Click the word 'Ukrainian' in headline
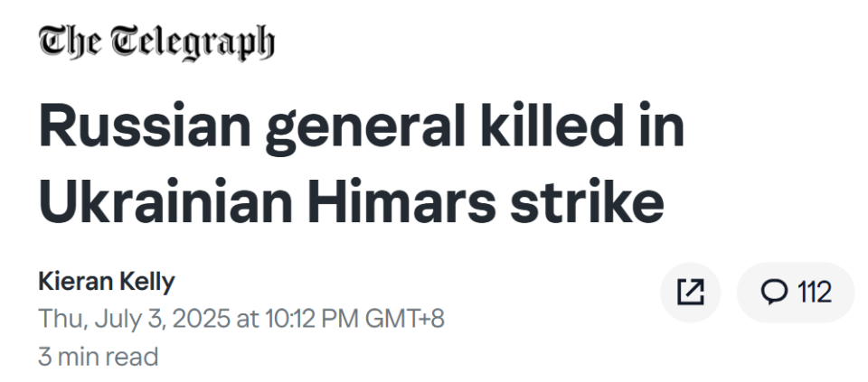 tap(165, 200)
